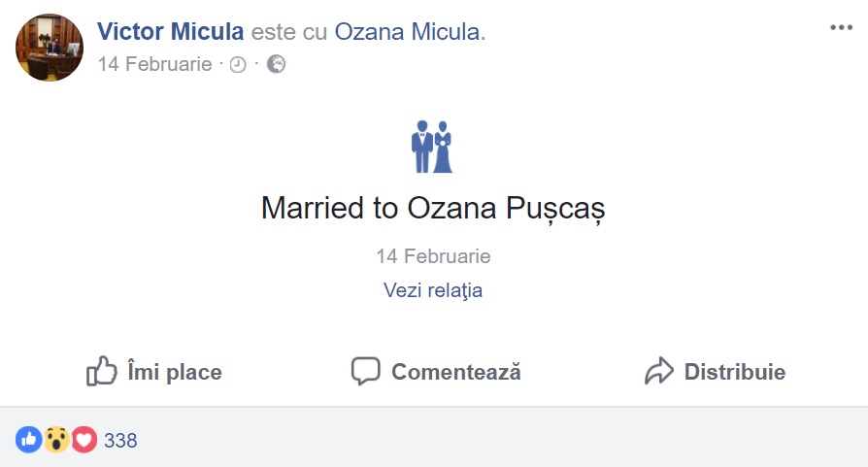Click the thumbs-up icon beside Îmi place
The height and width of the screenshot is (467, 868).
102,371
